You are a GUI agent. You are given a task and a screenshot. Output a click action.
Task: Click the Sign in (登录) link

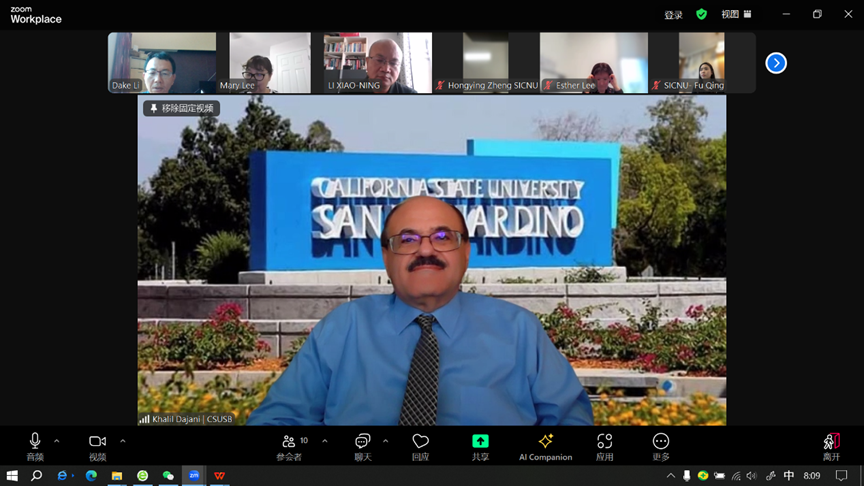tap(673, 15)
